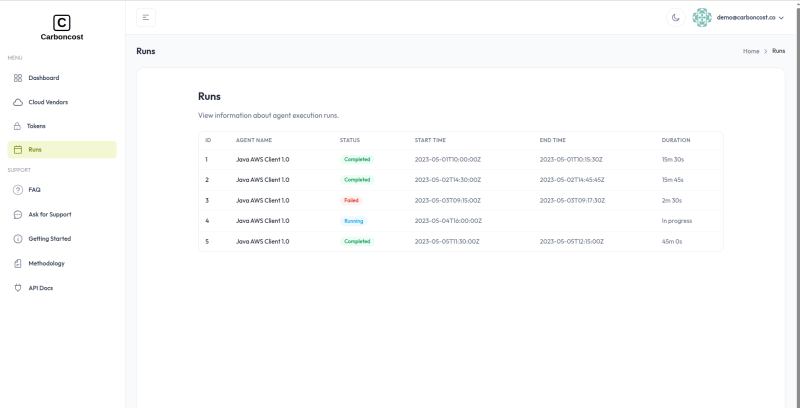Click the user avatar image
Screen dimensions: 800x408
702,17
